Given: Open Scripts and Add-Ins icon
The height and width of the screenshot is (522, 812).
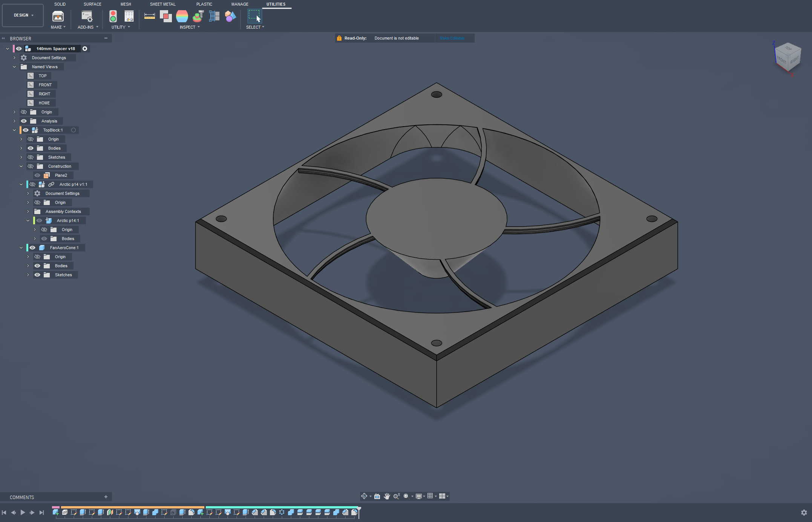Looking at the screenshot, I should pyautogui.click(x=87, y=16).
